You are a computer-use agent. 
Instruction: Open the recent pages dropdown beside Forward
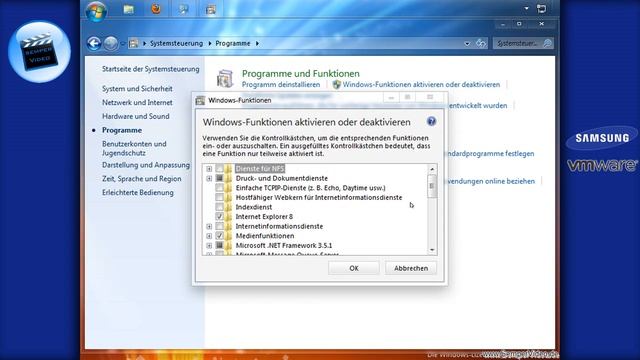122,44
